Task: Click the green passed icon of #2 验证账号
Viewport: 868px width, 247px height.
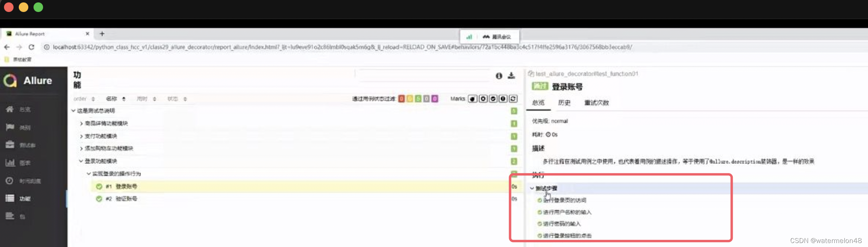Action: 99,199
